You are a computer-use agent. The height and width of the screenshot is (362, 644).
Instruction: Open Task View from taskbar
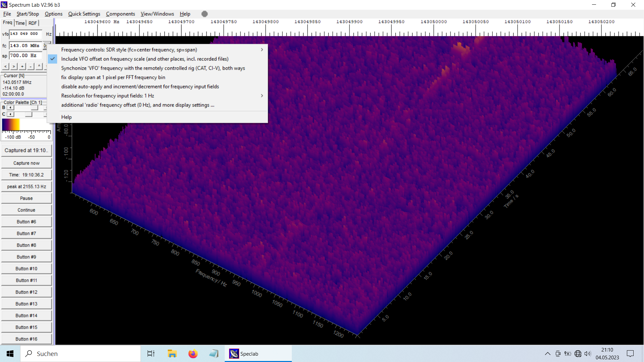[x=151, y=354]
